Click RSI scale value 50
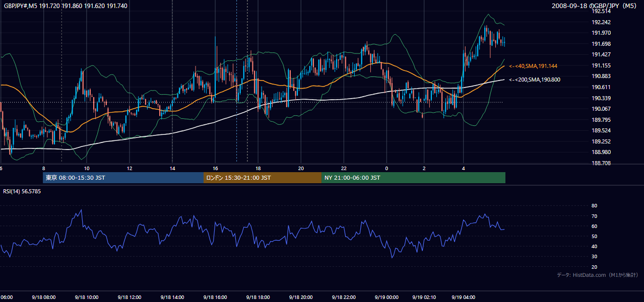Screen dimensions: 644x302 pyautogui.click(x=594, y=236)
